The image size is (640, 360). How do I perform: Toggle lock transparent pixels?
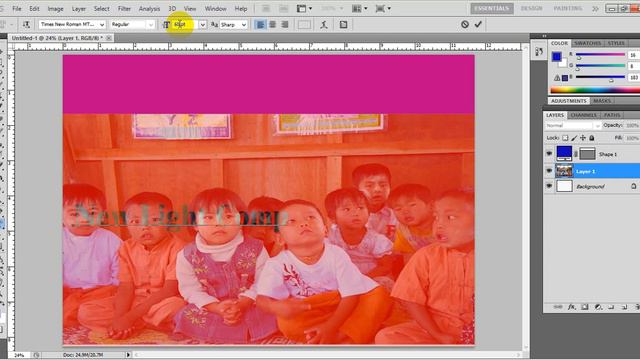pos(565,138)
